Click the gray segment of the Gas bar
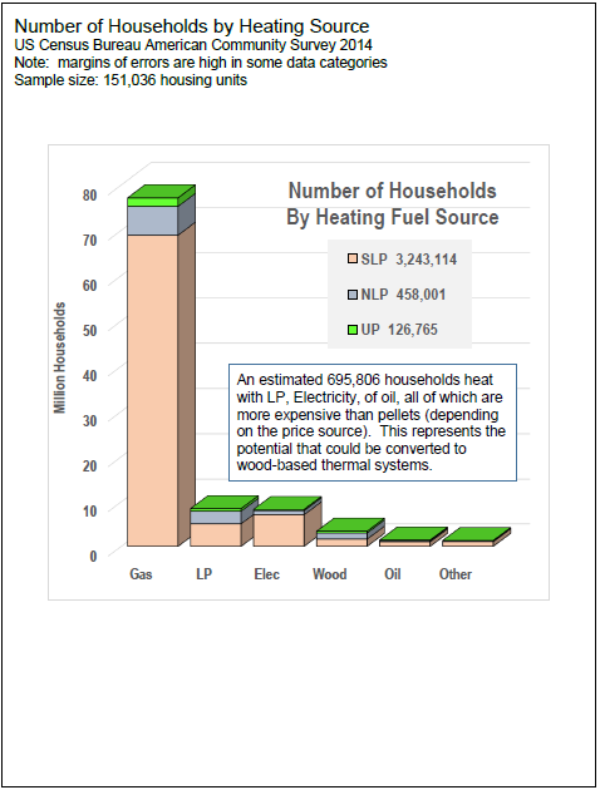Viewport: 600px width, 790px height. click(x=153, y=219)
